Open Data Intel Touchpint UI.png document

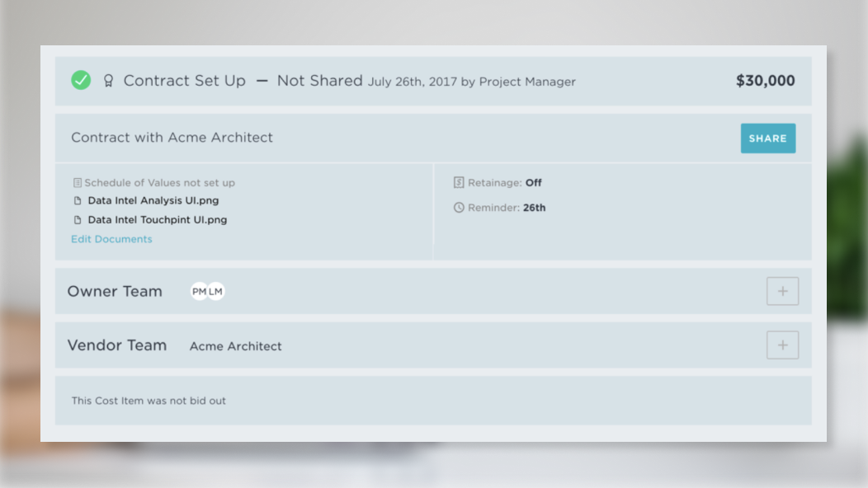[158, 220]
